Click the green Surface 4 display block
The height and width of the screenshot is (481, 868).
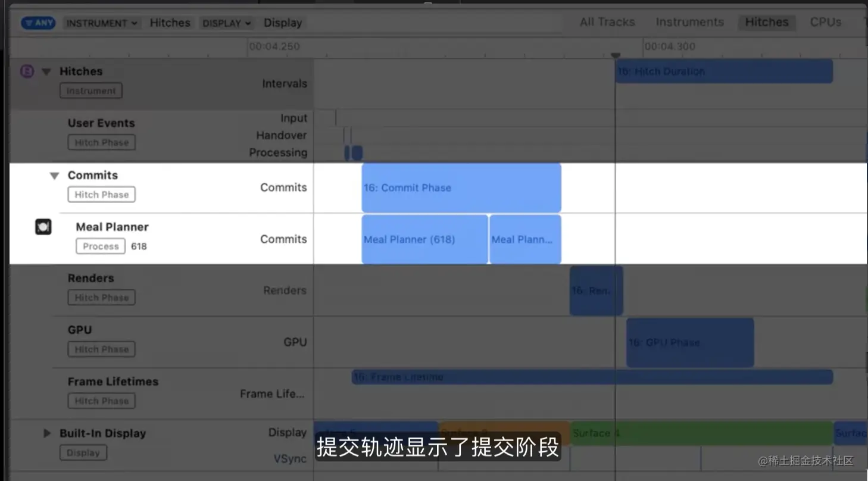(x=702, y=433)
